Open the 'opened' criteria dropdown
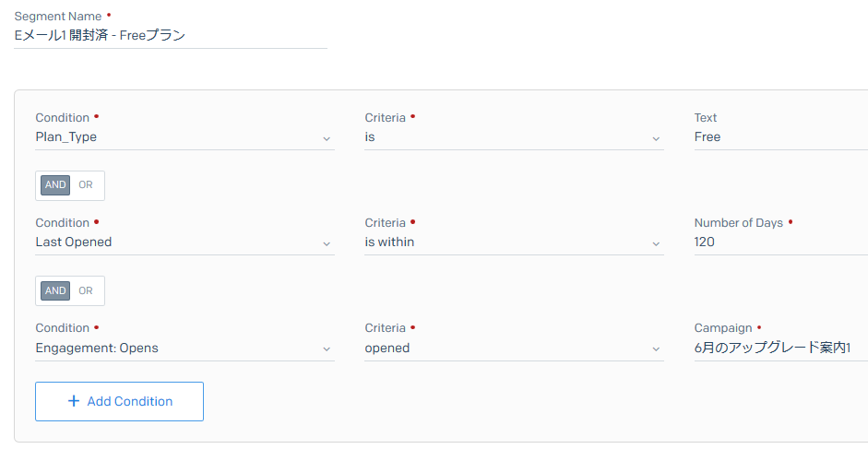868x449 pixels. point(515,349)
